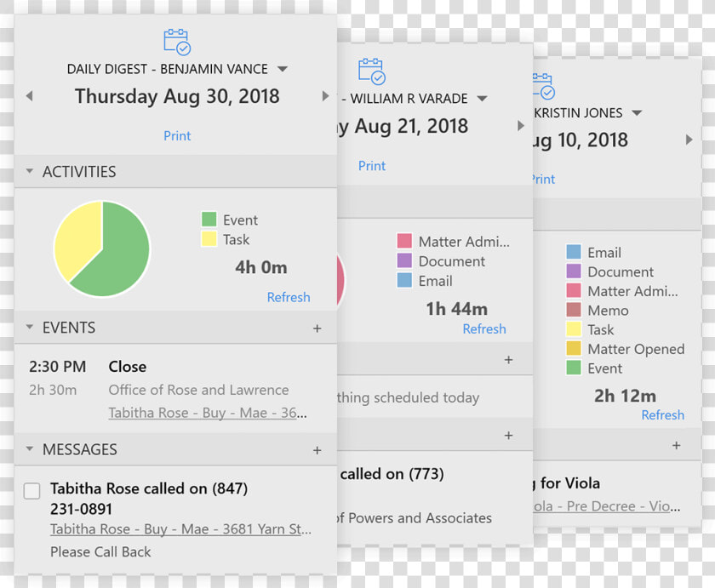The image size is (715, 588).
Task: Go to previous day from Thursday Aug 30
Action: (30, 96)
